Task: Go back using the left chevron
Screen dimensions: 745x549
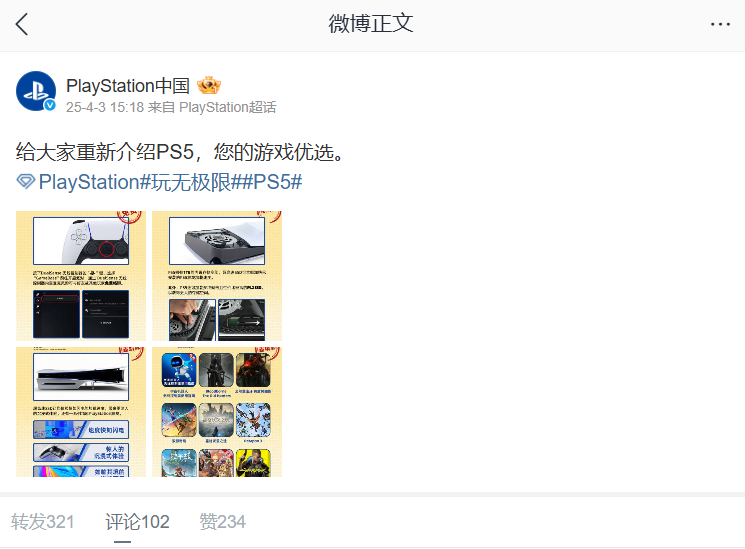Action: coord(22,24)
